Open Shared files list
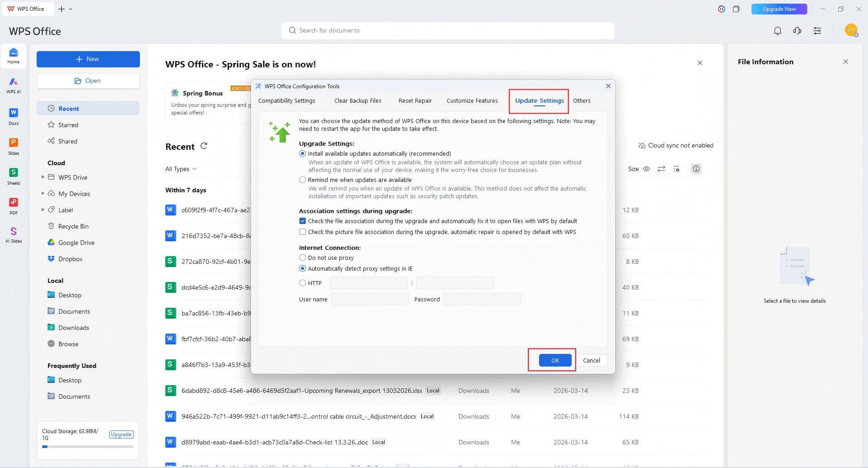Image resolution: width=868 pixels, height=468 pixels. point(68,141)
